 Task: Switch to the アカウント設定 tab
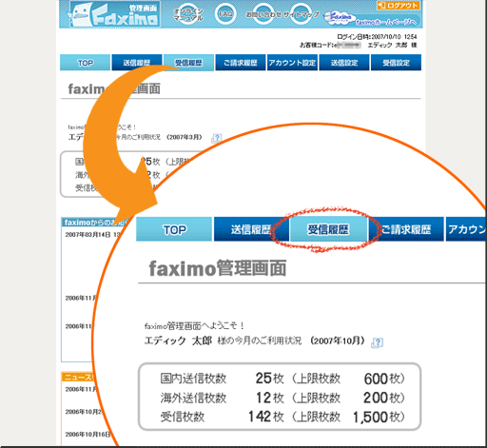click(x=292, y=63)
